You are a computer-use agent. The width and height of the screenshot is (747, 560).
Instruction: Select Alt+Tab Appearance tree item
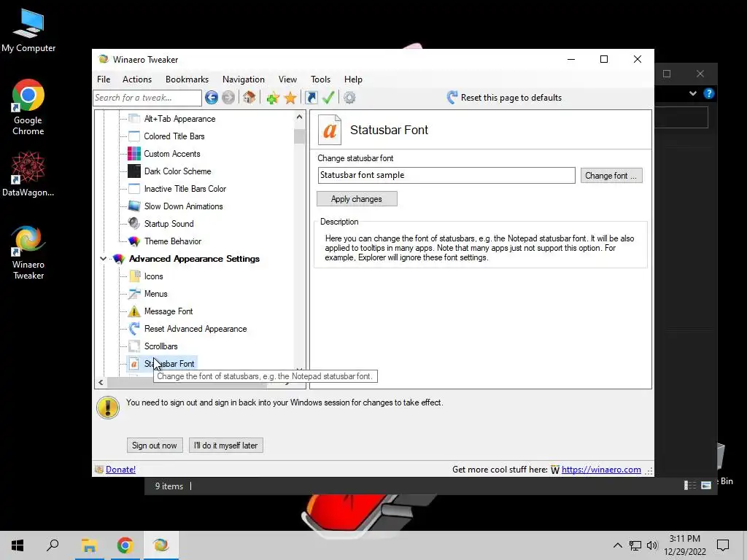[179, 119]
